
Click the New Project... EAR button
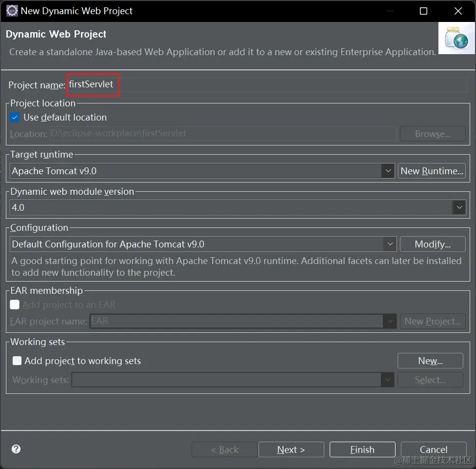tap(433, 321)
